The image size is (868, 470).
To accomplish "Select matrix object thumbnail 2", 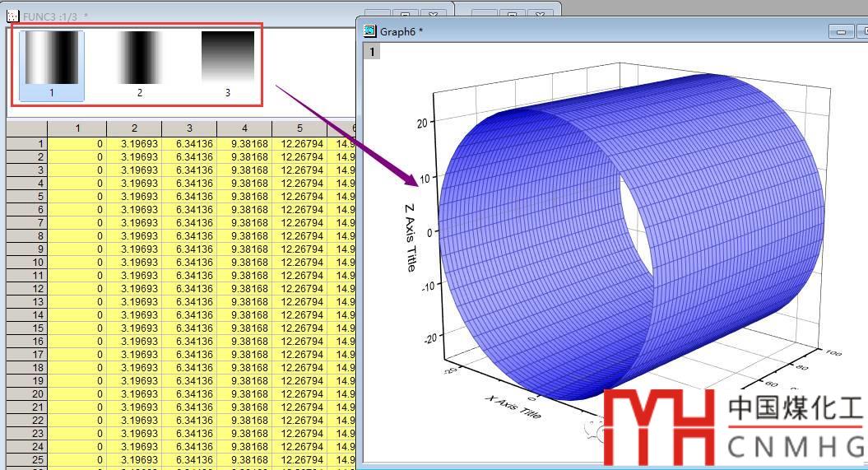I will [139, 59].
